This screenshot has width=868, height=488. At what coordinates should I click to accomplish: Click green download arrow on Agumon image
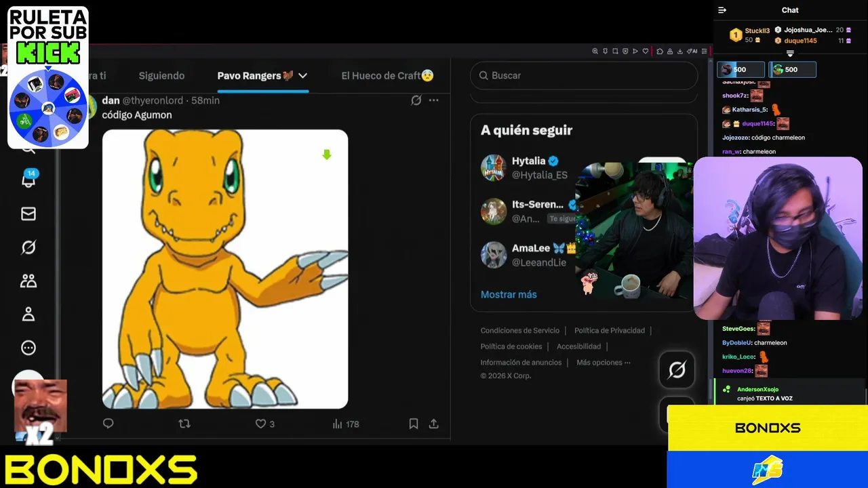[x=327, y=155]
